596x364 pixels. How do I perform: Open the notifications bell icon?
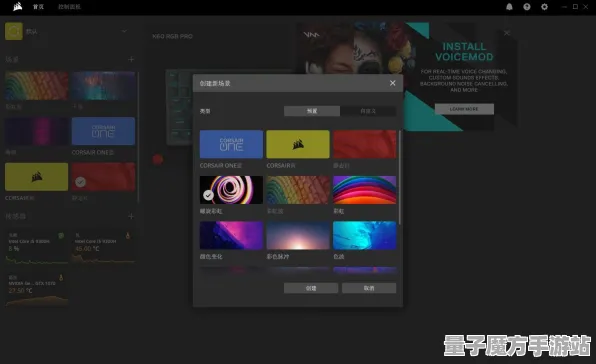click(x=509, y=7)
